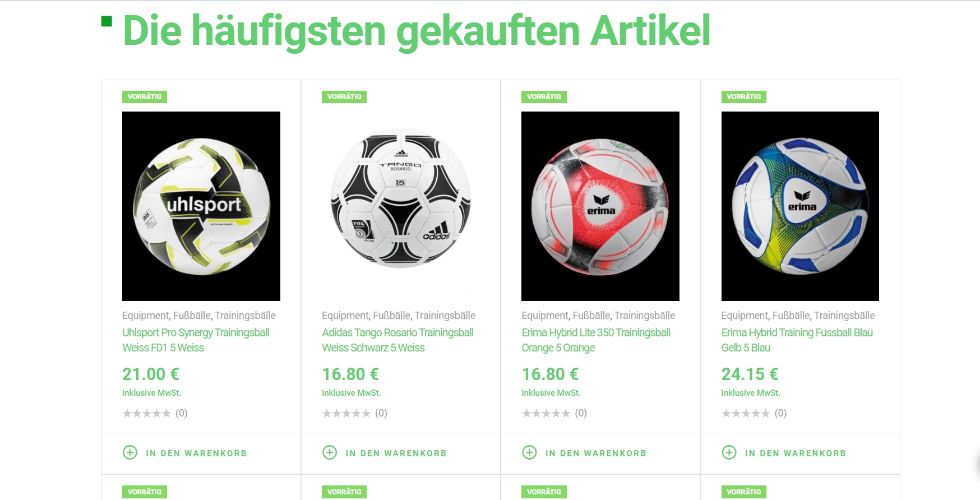
Task: Click plus icon under Erima Hybrid Training Blau
Action: [729, 452]
